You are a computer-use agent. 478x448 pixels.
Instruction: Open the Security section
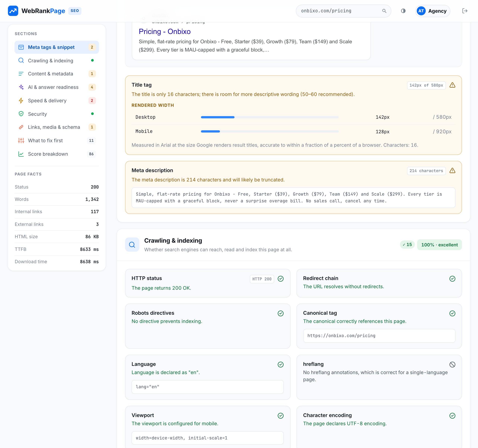click(x=57, y=114)
